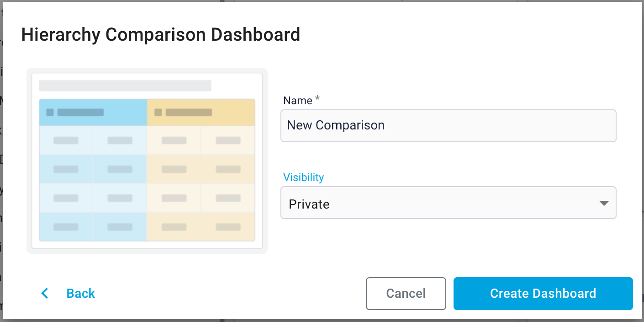Image resolution: width=644 pixels, height=322 pixels.
Task: Select the dark square marker in yellow header
Action: click(x=158, y=112)
